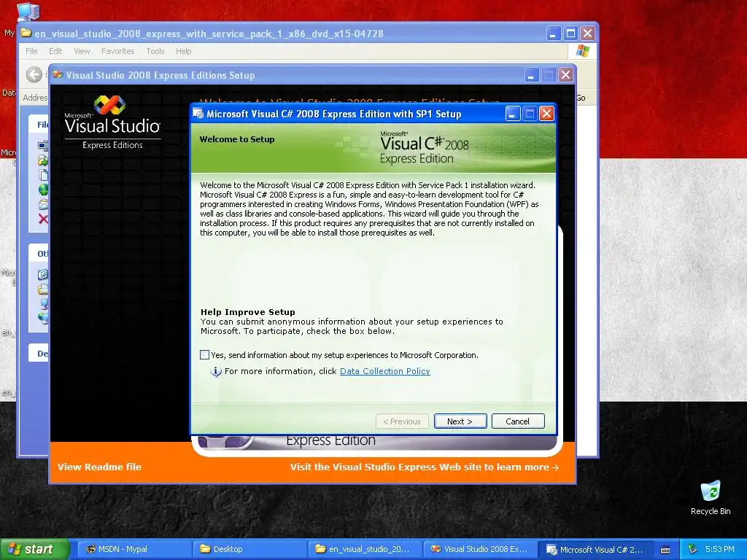The width and height of the screenshot is (747, 560).
Task: Open the Data Collection Policy link
Action: coord(385,371)
